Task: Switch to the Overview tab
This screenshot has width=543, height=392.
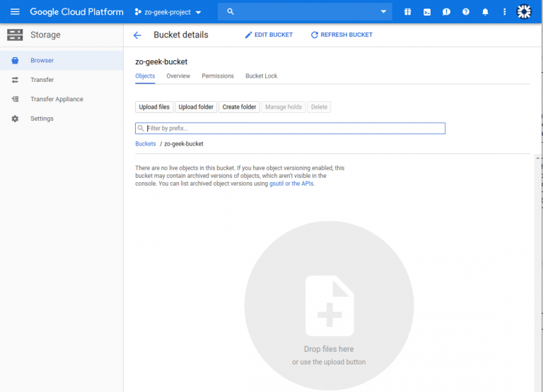Action: [x=178, y=76]
